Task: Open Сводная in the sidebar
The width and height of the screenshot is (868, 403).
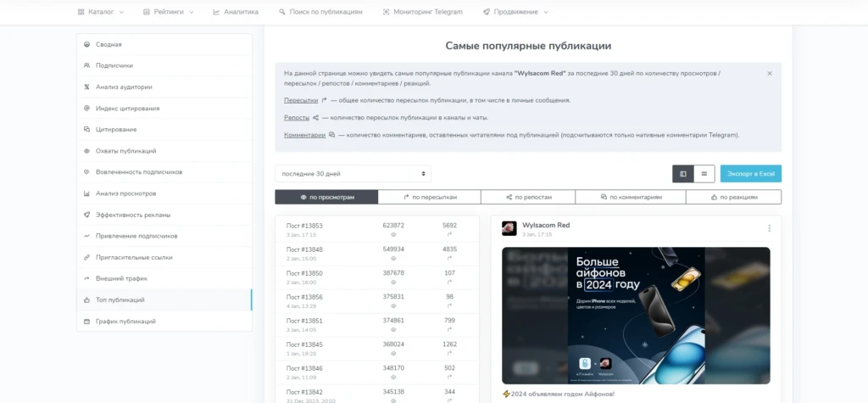Action: (x=164, y=44)
